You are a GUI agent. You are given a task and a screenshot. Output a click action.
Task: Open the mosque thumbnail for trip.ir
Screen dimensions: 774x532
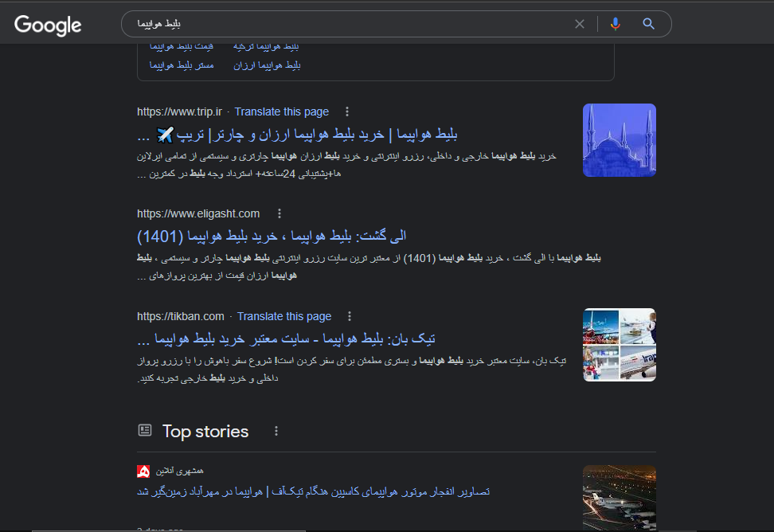coord(619,140)
